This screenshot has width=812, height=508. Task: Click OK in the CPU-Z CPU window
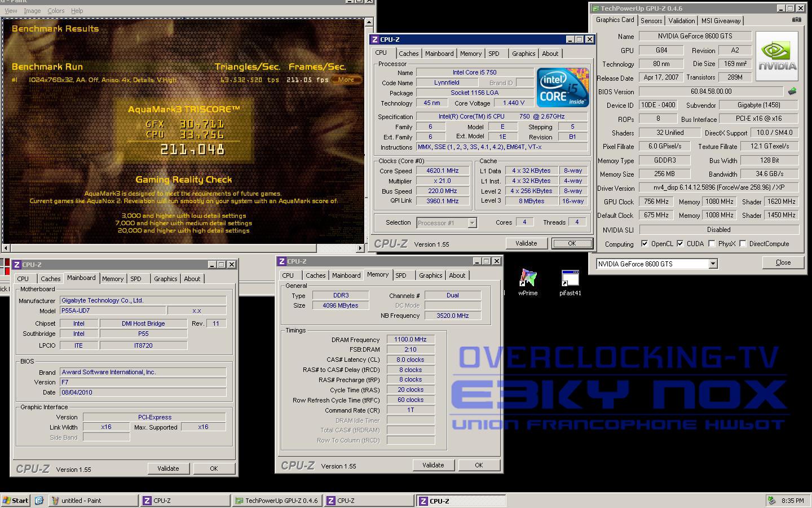tap(572, 243)
